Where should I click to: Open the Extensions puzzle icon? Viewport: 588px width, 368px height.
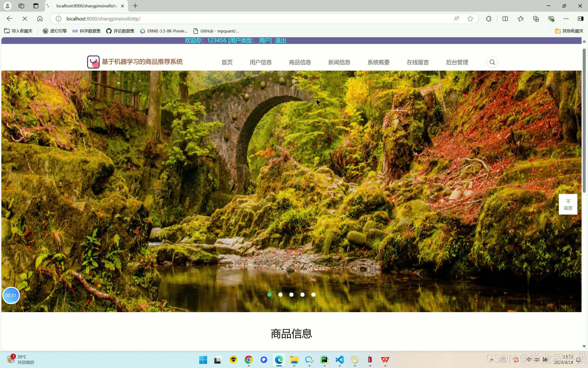point(489,19)
